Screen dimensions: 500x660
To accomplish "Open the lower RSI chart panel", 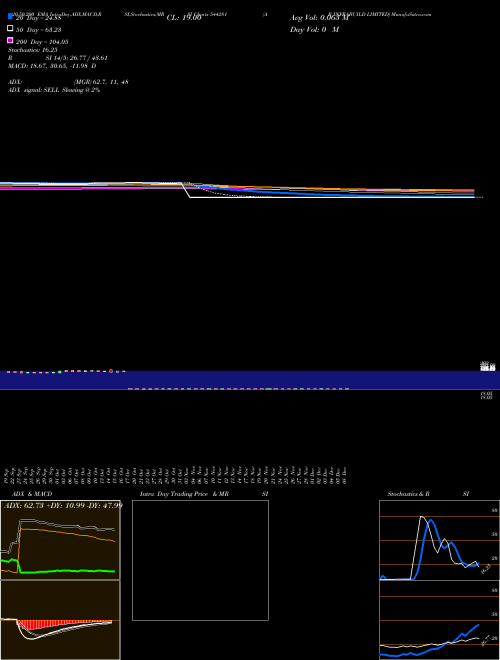I will 439,620.
